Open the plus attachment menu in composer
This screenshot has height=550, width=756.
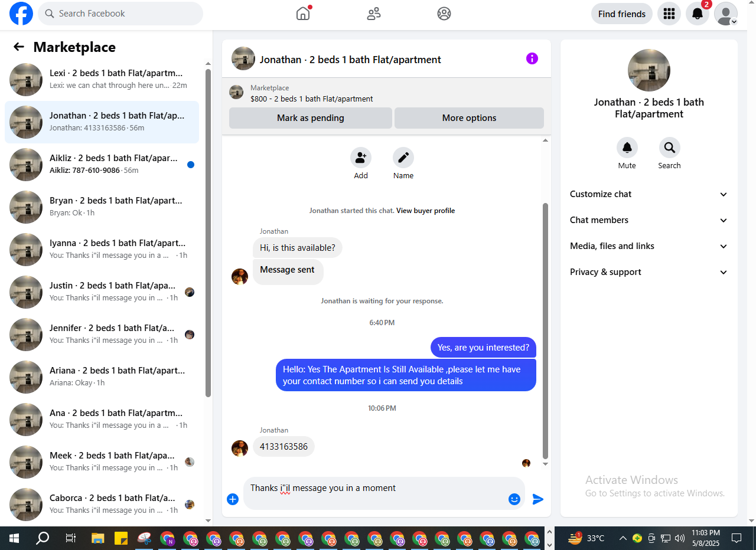(233, 499)
